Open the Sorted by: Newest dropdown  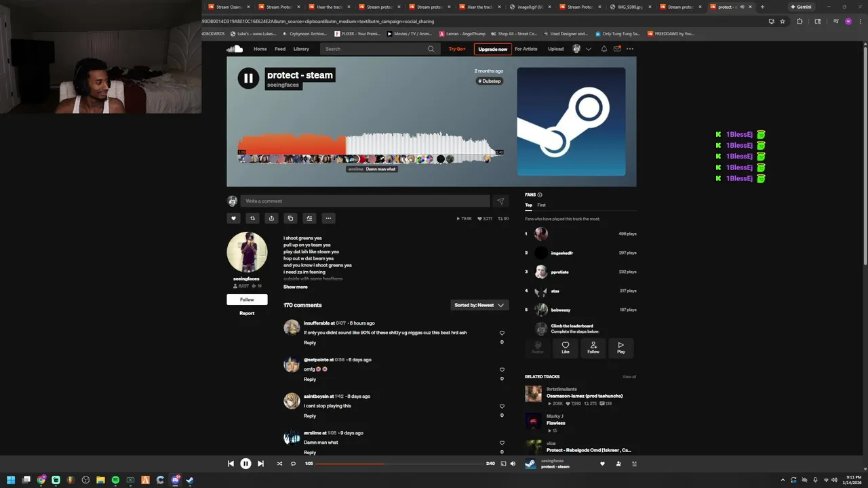tap(479, 305)
